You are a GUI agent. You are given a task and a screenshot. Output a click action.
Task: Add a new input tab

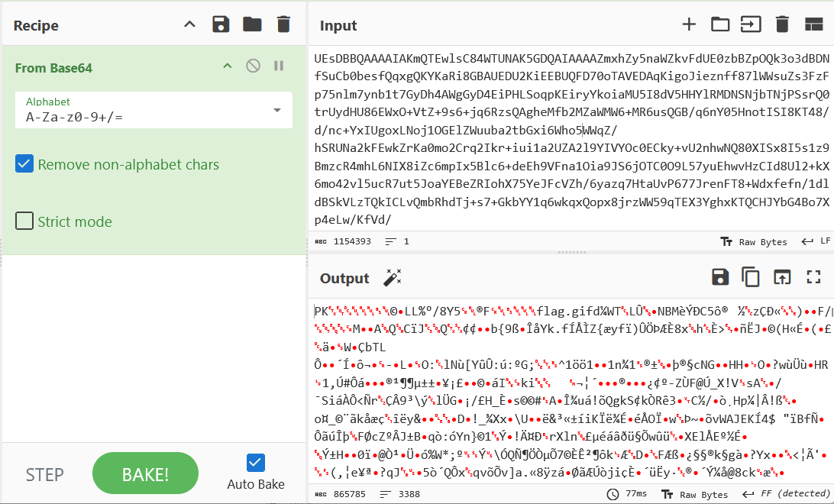(690, 24)
